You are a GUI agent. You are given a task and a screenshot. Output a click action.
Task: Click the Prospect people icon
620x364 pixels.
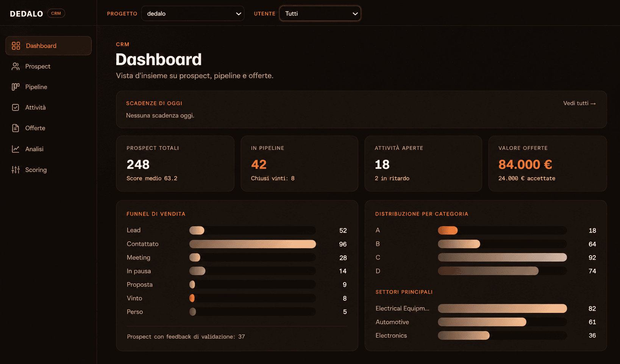click(x=16, y=66)
